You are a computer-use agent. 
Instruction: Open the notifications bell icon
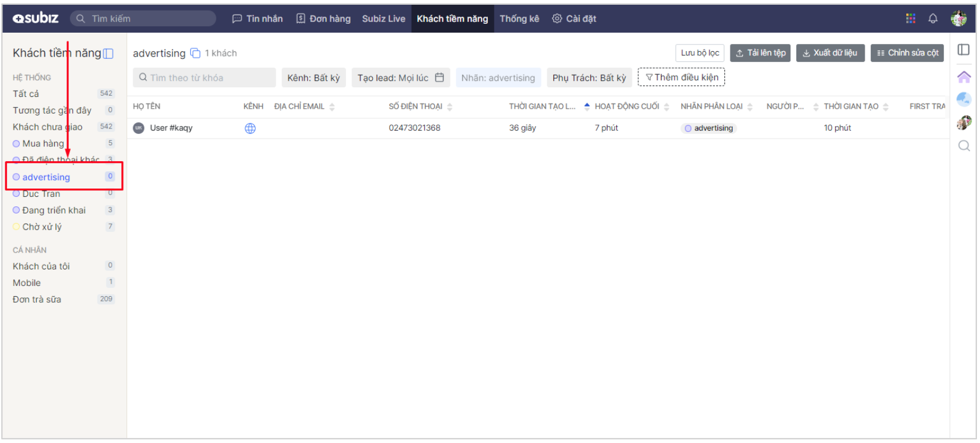(933, 18)
